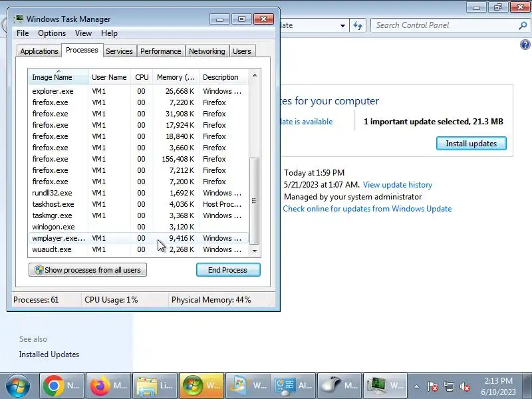Sort processes by User Name column
Image resolution: width=532 pixels, height=399 pixels.
click(109, 77)
